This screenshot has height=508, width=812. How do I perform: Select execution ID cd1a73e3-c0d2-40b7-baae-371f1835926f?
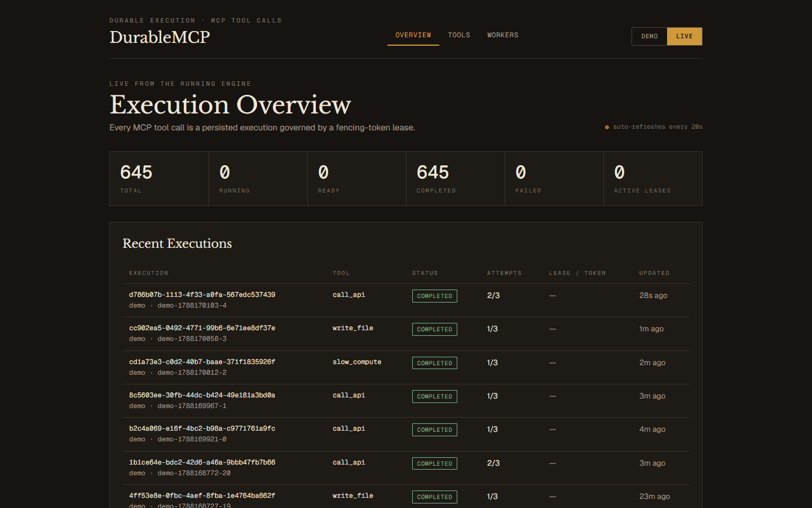click(202, 362)
